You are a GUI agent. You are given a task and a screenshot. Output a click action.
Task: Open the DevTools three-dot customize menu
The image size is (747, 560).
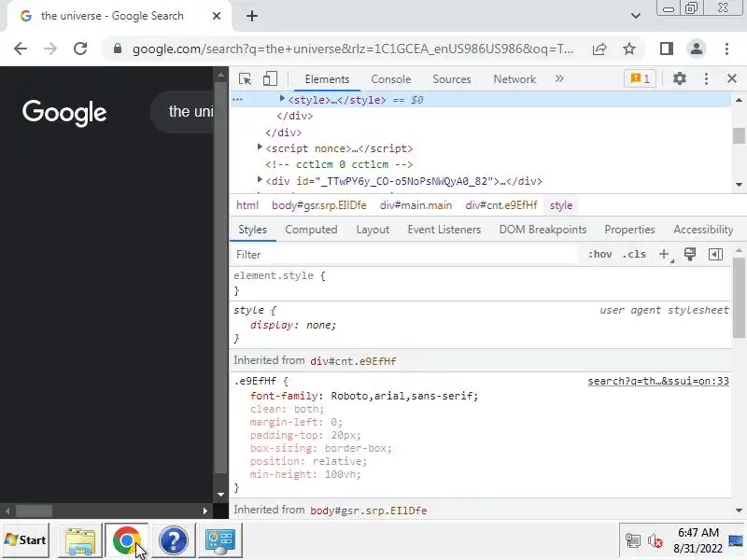(x=706, y=78)
